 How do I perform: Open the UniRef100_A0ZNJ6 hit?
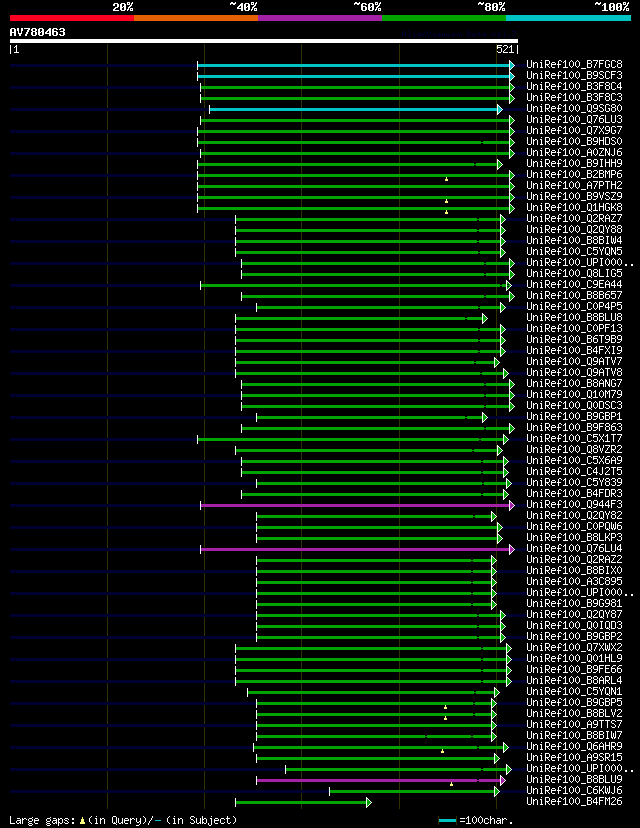point(575,153)
